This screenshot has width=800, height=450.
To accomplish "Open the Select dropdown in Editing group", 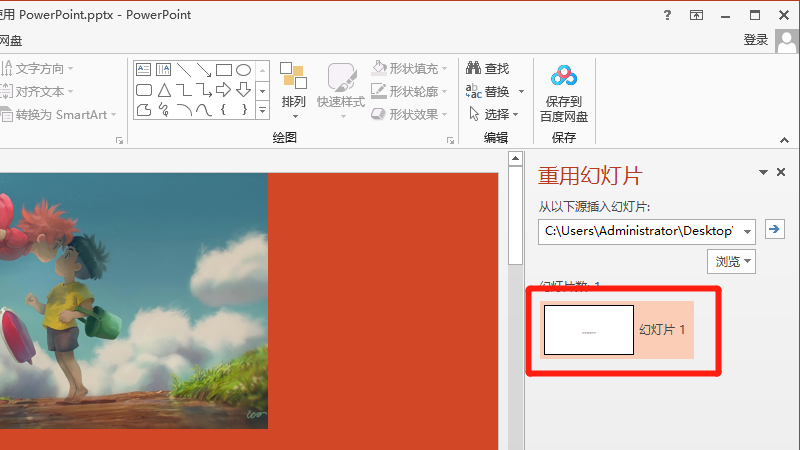I will click(x=496, y=114).
